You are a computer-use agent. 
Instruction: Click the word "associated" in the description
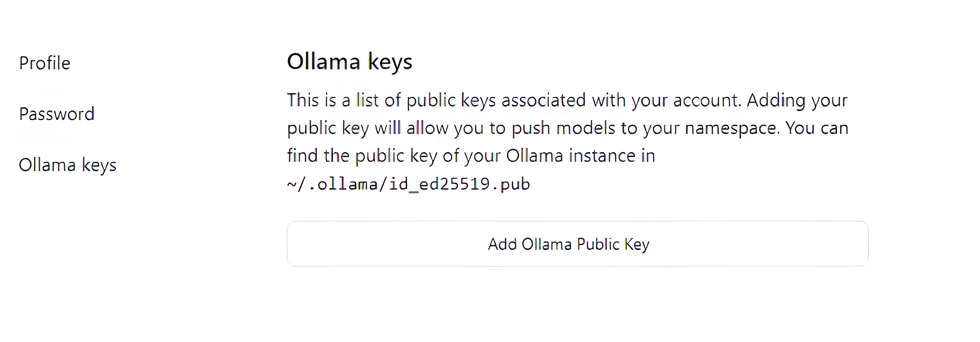(x=543, y=101)
